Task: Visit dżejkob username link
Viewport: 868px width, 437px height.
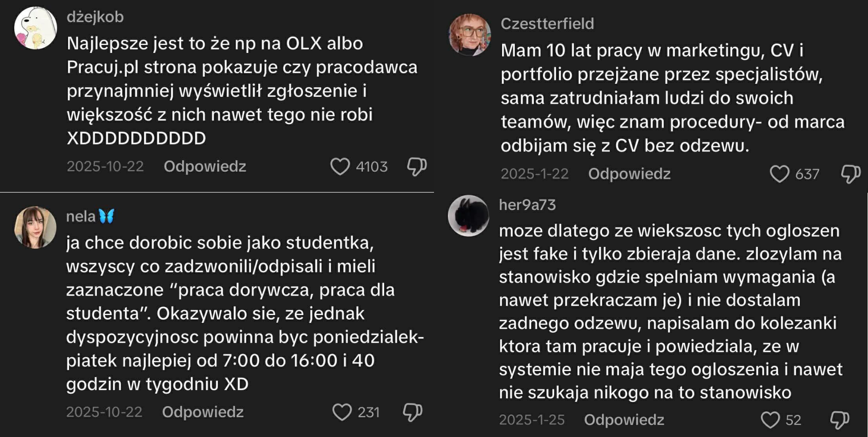Action: coord(95,17)
